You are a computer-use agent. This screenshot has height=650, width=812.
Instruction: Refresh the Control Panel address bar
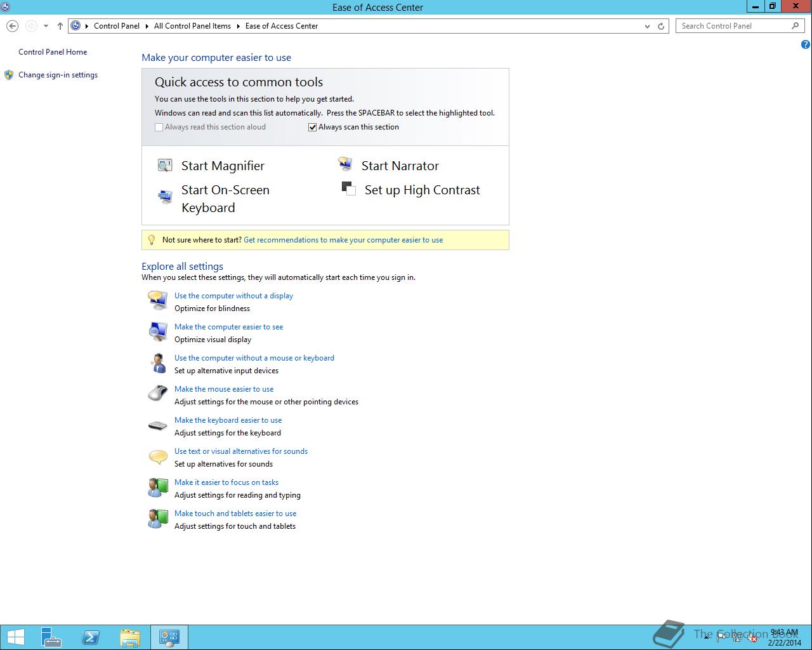point(661,26)
